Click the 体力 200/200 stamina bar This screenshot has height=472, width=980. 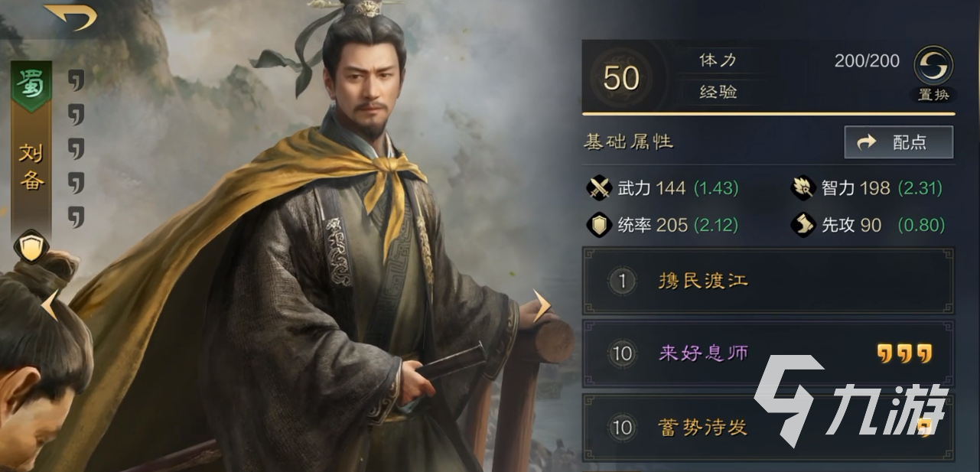(x=796, y=60)
